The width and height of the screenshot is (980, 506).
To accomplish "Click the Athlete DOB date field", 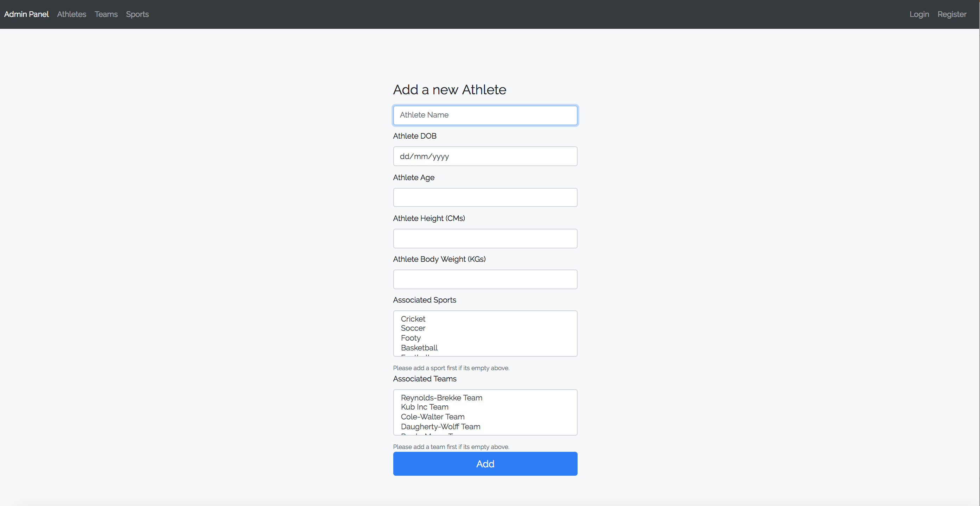I will 485,156.
